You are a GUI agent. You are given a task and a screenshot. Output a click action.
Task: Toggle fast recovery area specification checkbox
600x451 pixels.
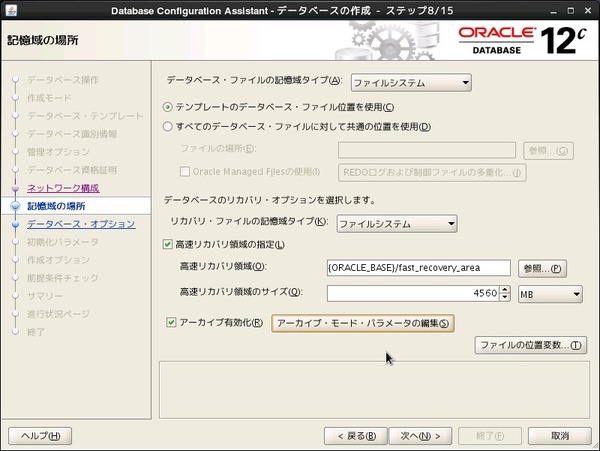168,244
